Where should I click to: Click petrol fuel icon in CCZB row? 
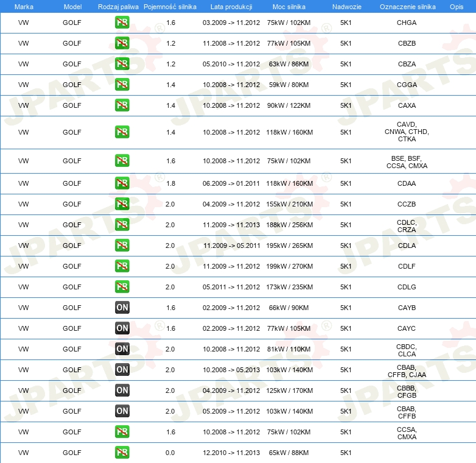(x=122, y=204)
